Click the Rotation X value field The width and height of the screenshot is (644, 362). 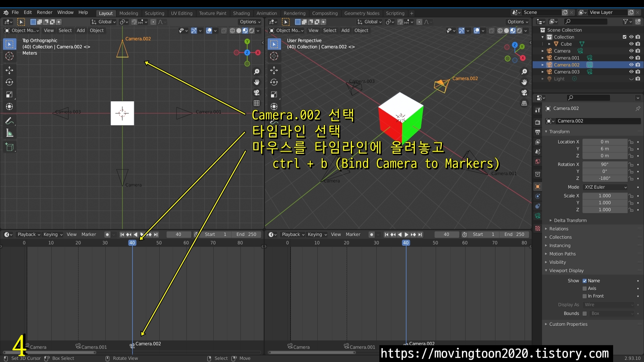[605, 165]
